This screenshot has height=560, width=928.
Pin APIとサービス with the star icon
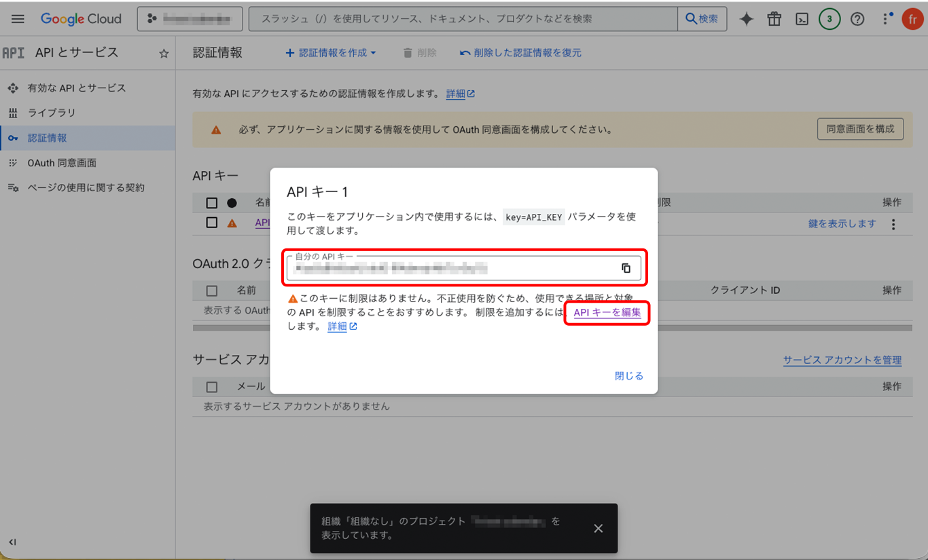[164, 53]
